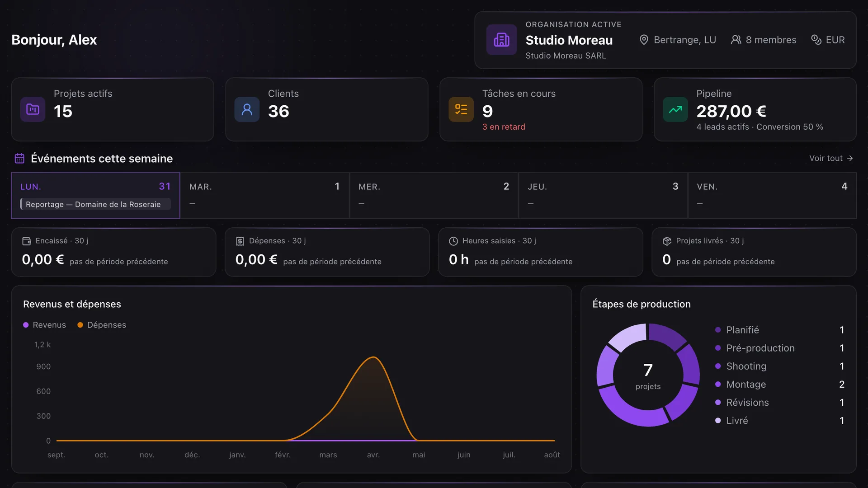Open the Reportage — Domaine de la Roseraie event

[x=95, y=204]
